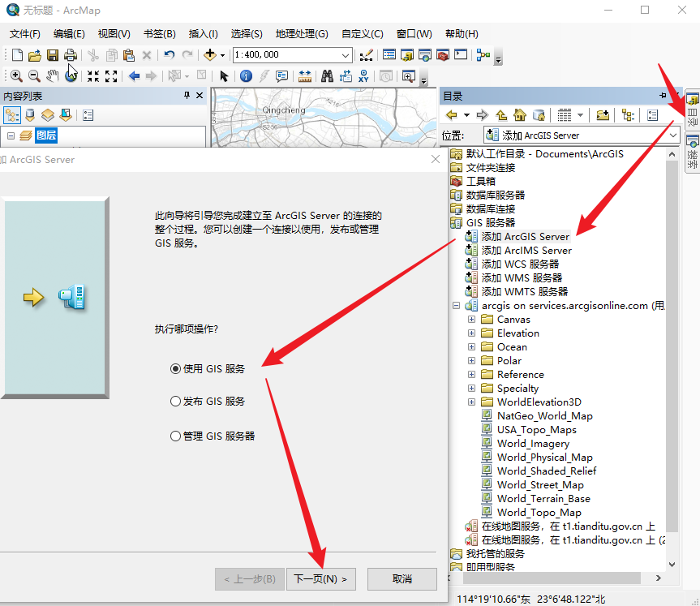The height and width of the screenshot is (606, 700).
Task: Click the Measure ruler tool
Action: (305, 76)
